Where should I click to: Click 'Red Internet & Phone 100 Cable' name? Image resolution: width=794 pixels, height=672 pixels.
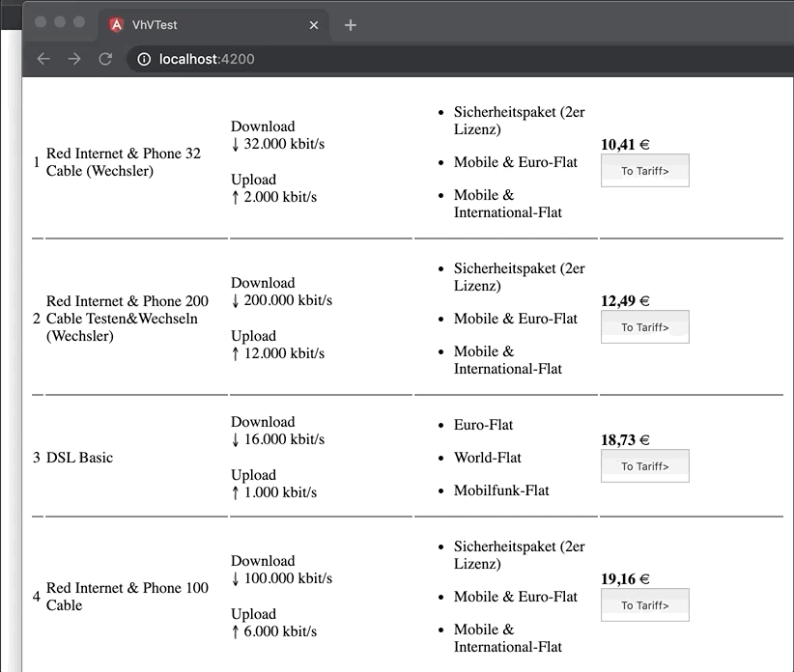(x=128, y=596)
